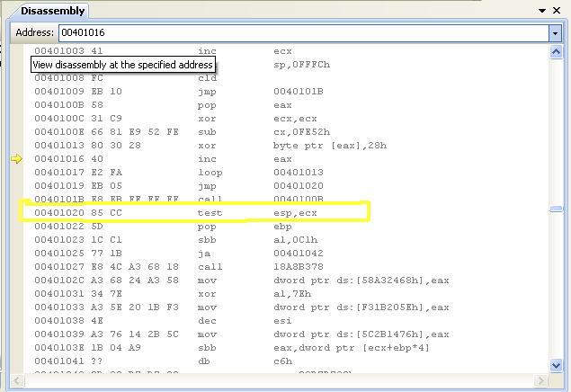The height and width of the screenshot is (392, 571).
Task: Select line 00401020 test esp,ecx
Action: coord(175,212)
